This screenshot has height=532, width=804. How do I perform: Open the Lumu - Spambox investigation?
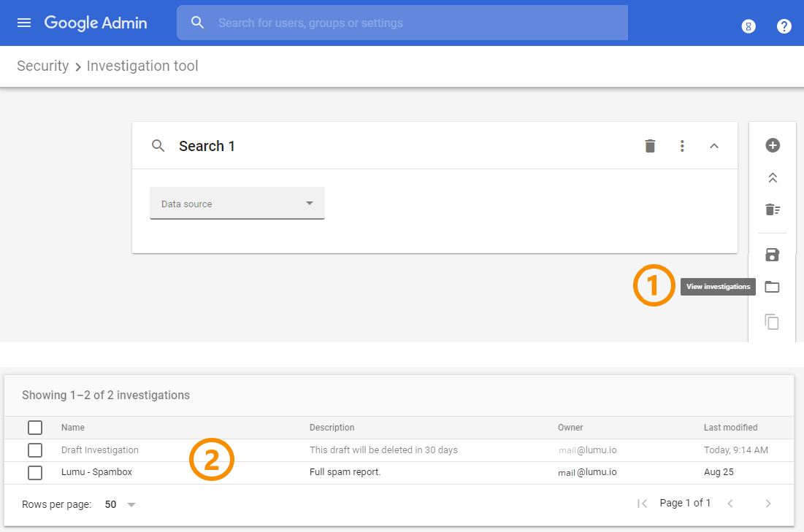pos(96,472)
